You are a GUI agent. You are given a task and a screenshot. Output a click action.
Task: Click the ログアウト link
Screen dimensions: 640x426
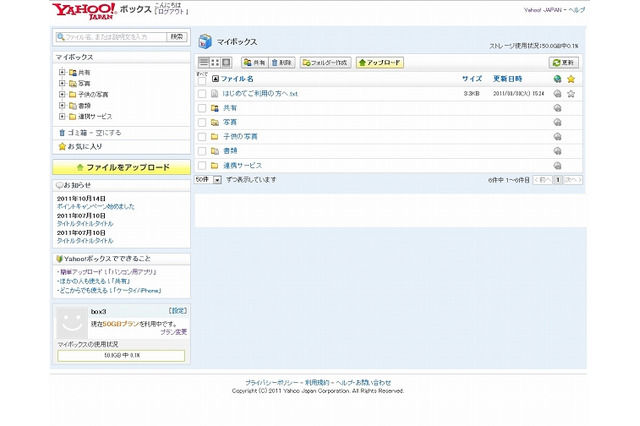click(172, 12)
